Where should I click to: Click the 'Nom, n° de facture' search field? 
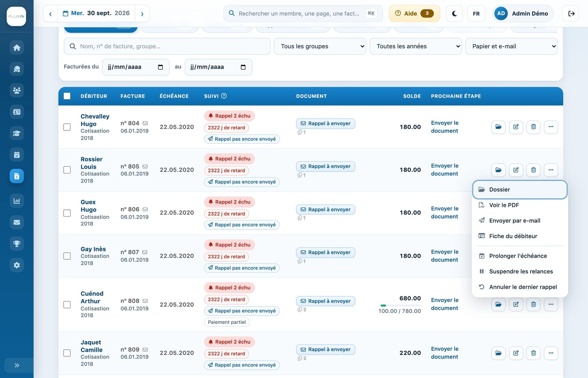tap(167, 46)
